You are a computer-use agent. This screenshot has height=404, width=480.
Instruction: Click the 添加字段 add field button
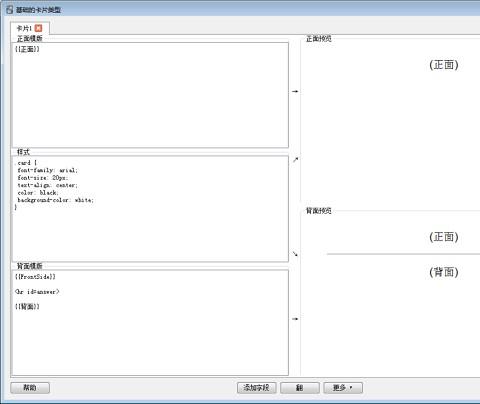click(x=257, y=388)
